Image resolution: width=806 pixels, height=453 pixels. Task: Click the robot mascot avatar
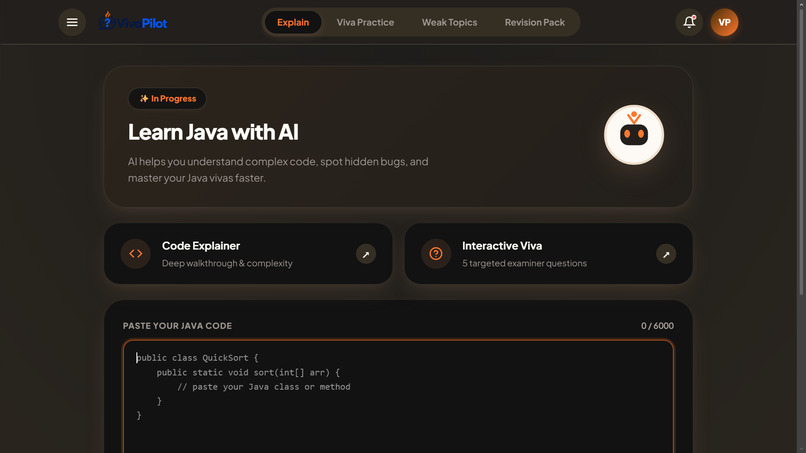[634, 135]
